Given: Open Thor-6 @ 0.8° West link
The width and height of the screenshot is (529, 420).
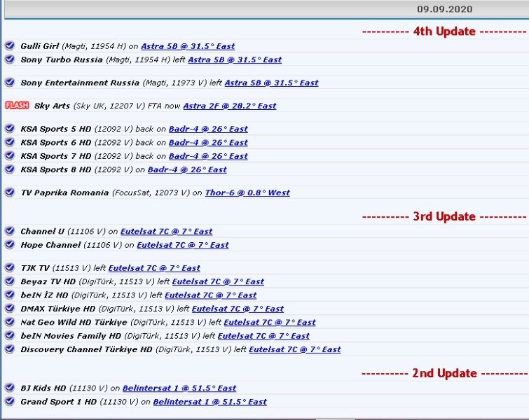Looking at the screenshot, I should tap(247, 192).
